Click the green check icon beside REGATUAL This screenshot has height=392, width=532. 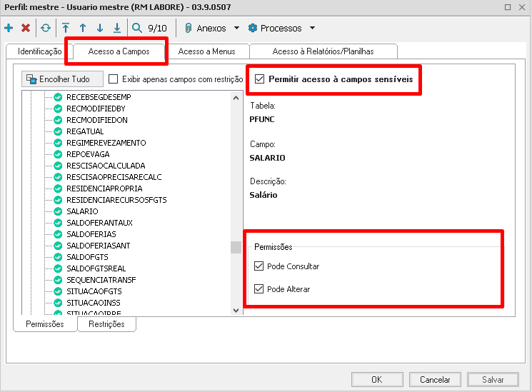(58, 131)
